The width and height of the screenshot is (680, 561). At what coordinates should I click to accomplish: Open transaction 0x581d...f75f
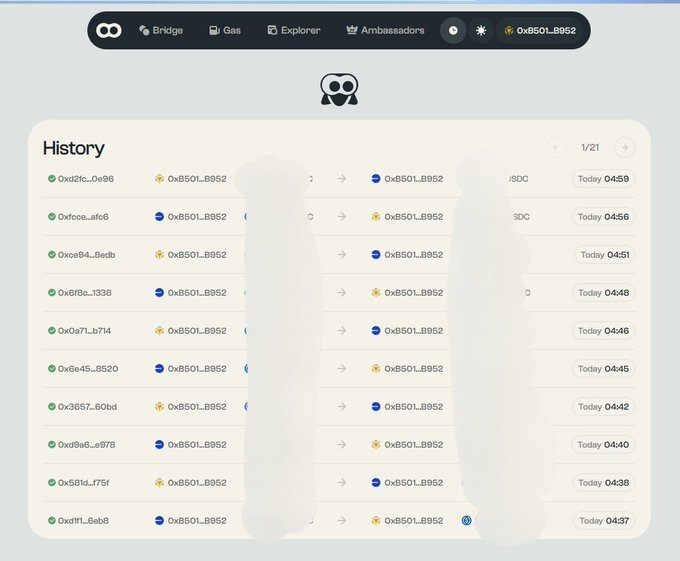coord(83,483)
